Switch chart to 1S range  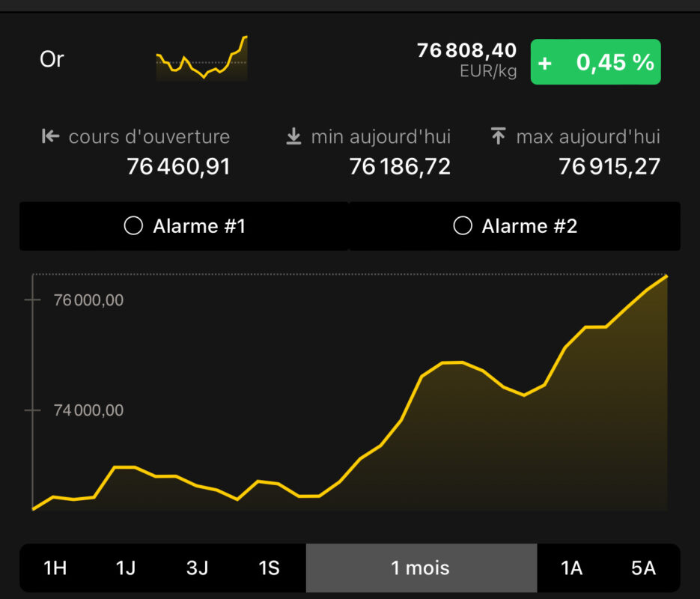pos(270,568)
